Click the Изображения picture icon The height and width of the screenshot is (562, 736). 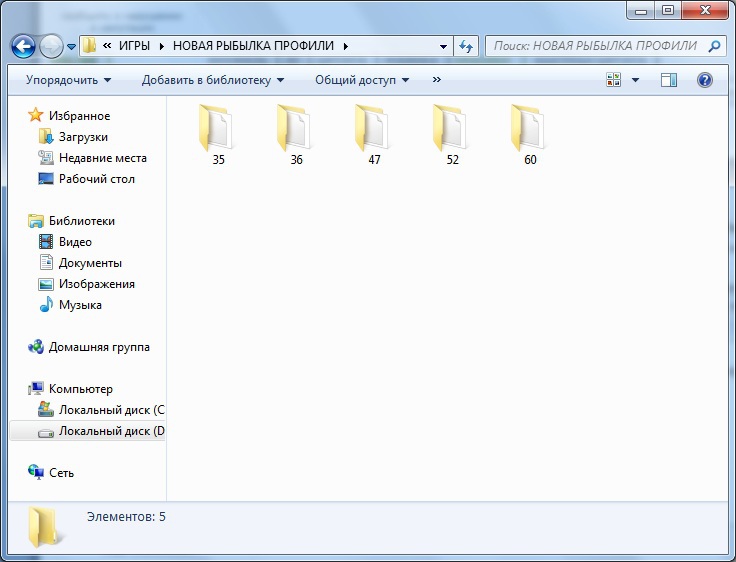tap(46, 284)
